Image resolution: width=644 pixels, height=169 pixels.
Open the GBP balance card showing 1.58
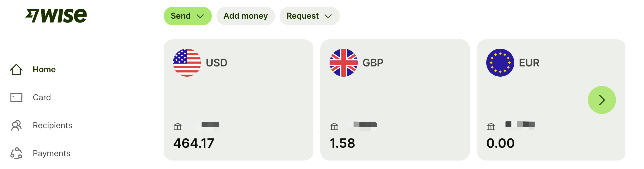click(x=395, y=100)
